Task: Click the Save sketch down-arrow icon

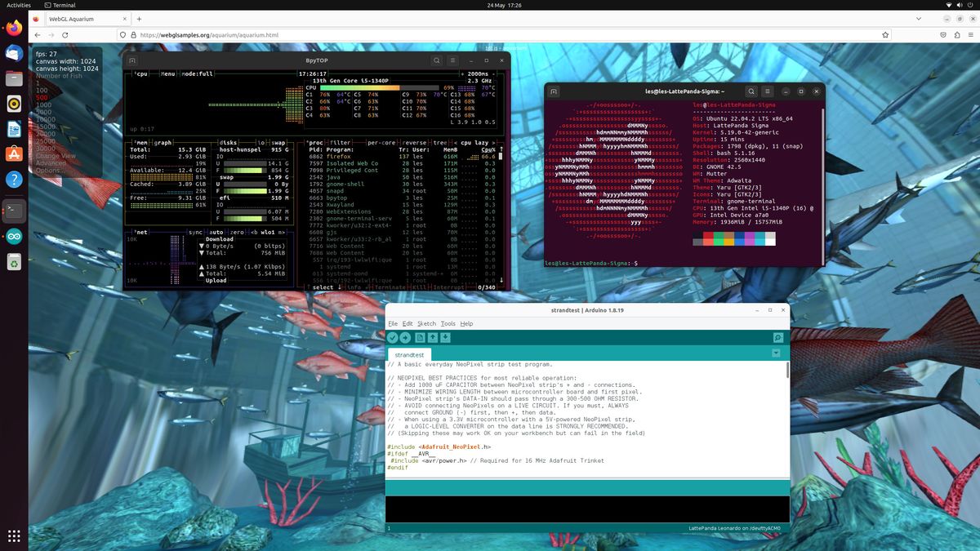Action: tap(446, 337)
